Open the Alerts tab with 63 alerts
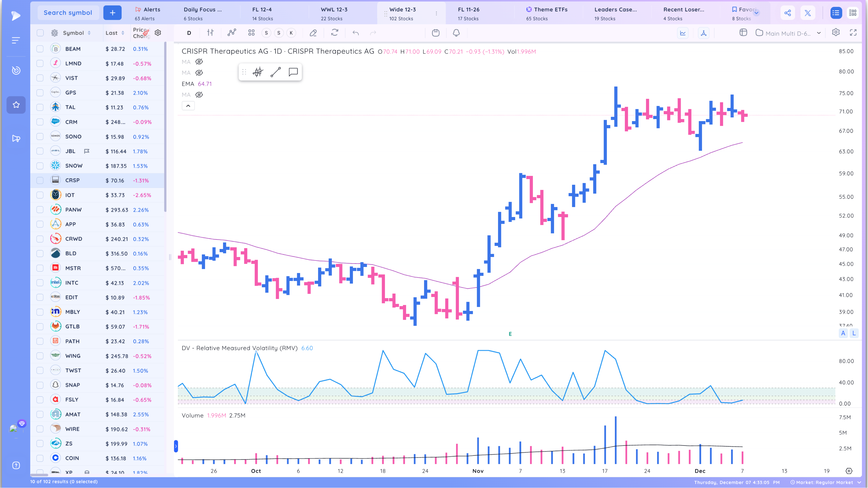 pos(148,13)
